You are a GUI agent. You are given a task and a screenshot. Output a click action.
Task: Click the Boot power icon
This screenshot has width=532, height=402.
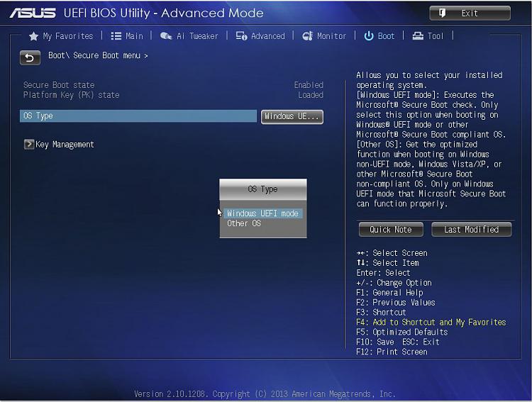pos(368,36)
